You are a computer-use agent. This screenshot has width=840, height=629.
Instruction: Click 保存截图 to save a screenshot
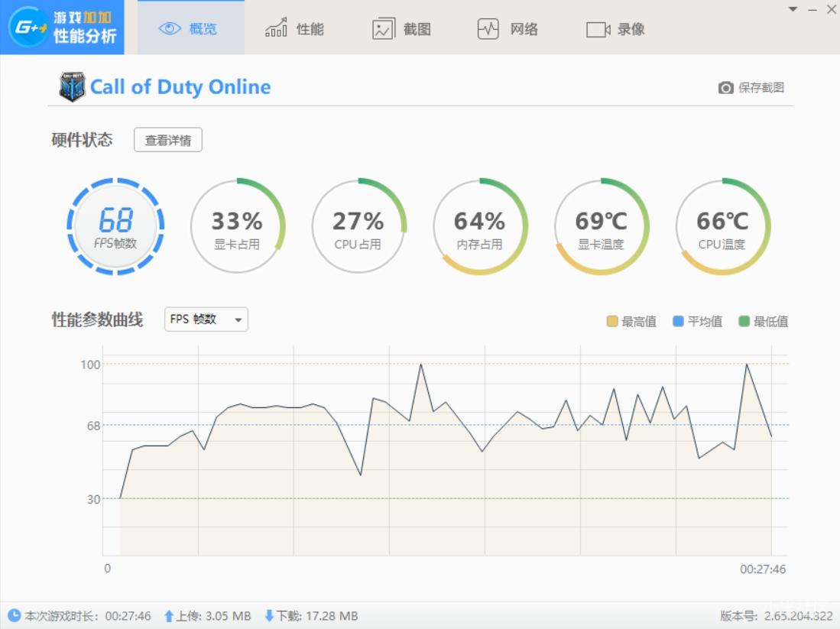[x=751, y=87]
